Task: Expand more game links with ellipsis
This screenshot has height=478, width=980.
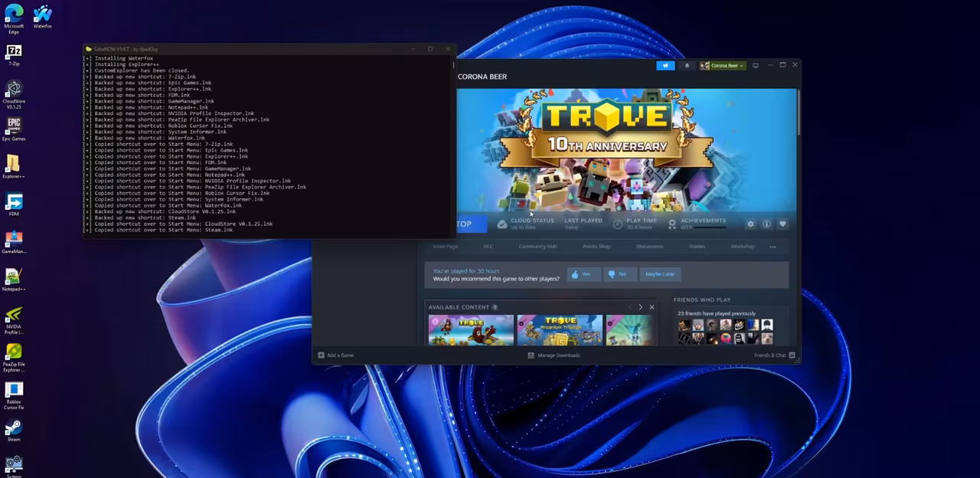Action: 773,247
